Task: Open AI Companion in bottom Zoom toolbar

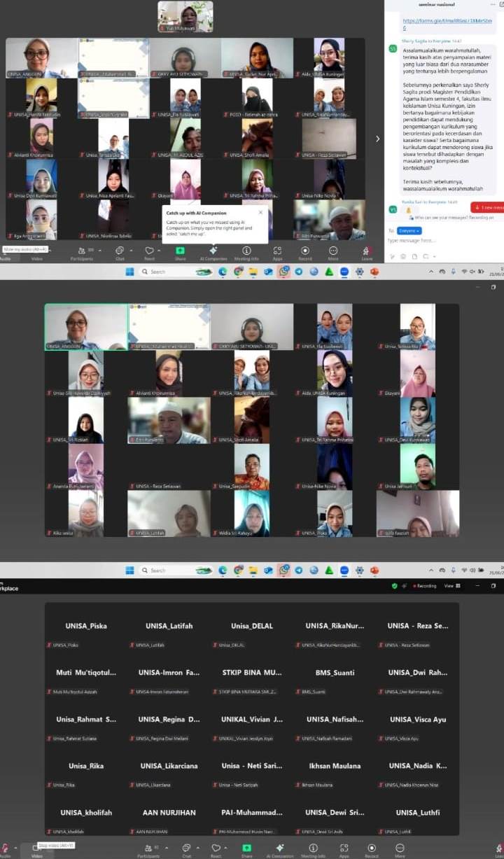Action: (x=279, y=849)
